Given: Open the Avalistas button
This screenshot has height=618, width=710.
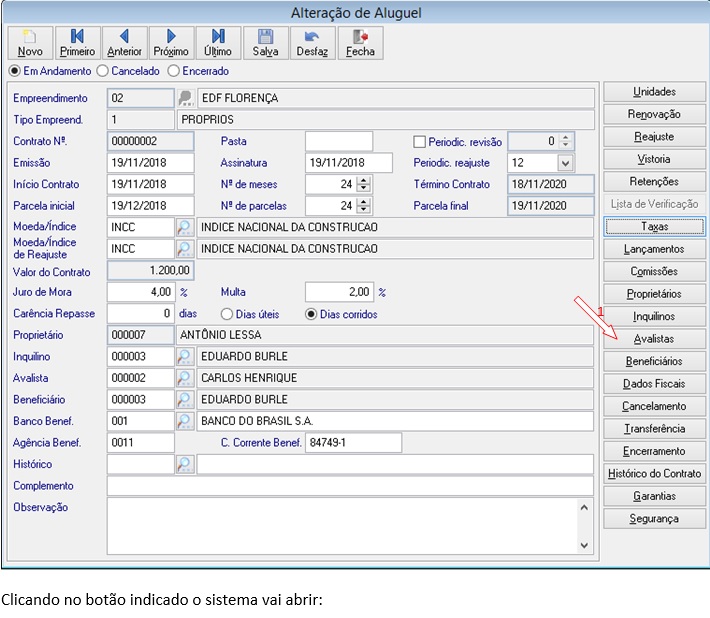Looking at the screenshot, I should pos(654,339).
